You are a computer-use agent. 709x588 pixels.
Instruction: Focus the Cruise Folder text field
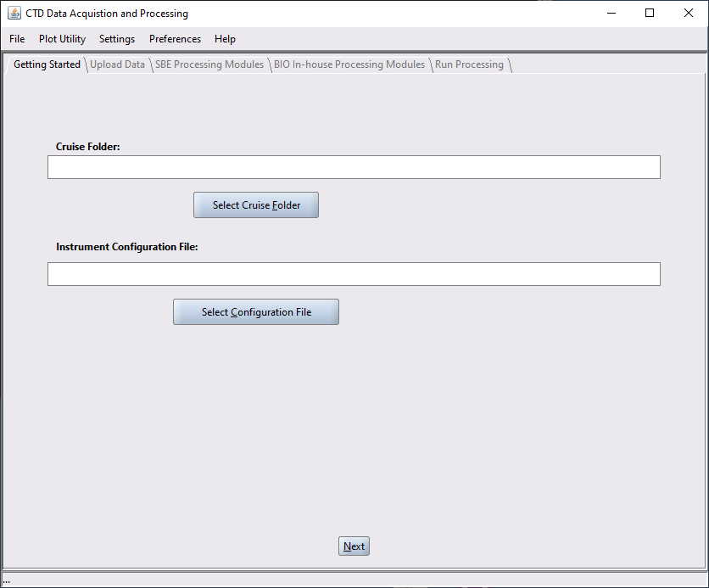(x=354, y=167)
